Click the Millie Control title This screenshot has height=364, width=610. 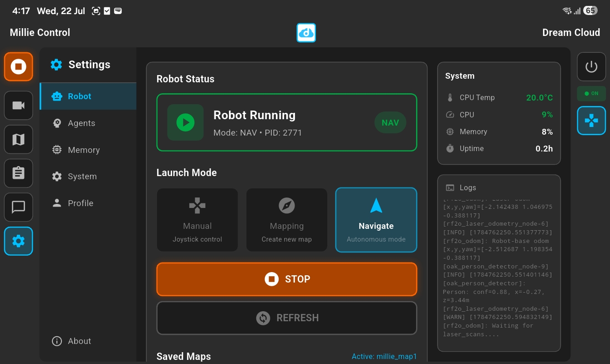[40, 33]
